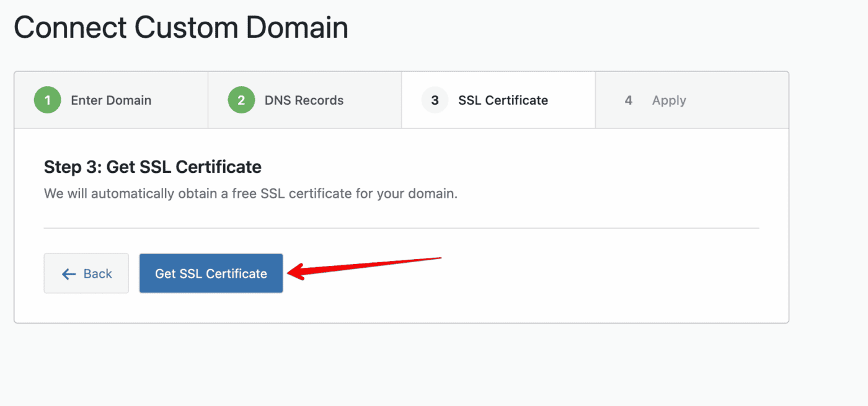Click blank white panel area beneath the buttons

401,308
